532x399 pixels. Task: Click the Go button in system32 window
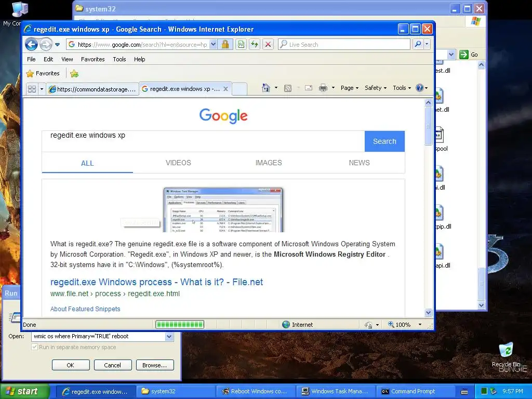(469, 54)
